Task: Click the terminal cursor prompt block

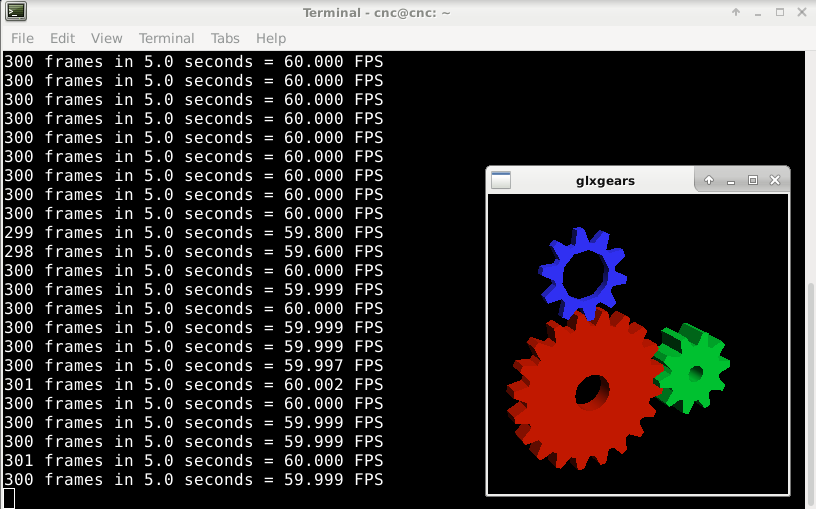Action: pyautogui.click(x=9, y=498)
